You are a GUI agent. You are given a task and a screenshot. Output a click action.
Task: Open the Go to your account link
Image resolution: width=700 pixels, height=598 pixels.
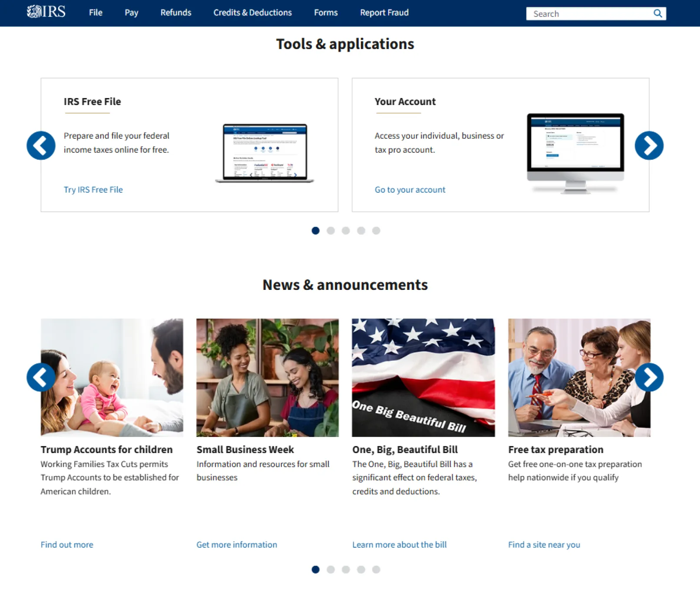coord(410,190)
